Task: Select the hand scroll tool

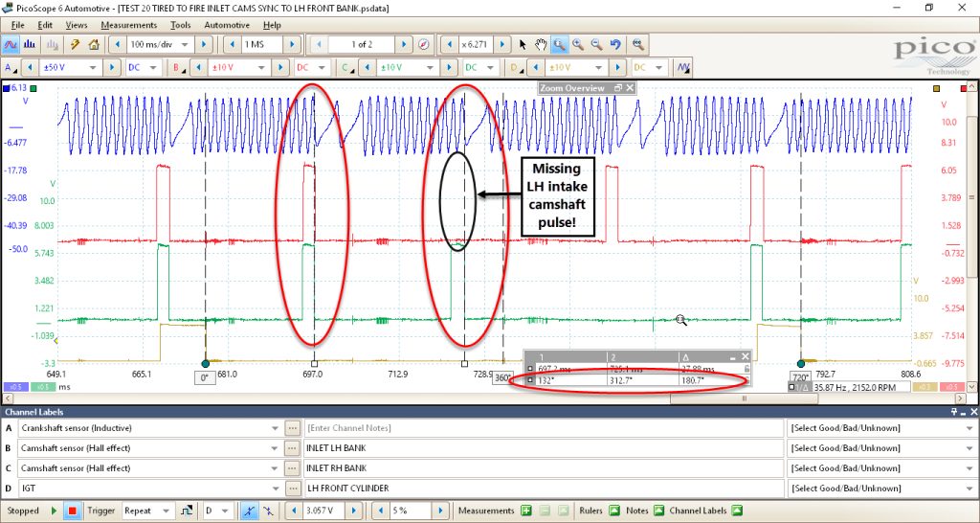Action: 541,44
